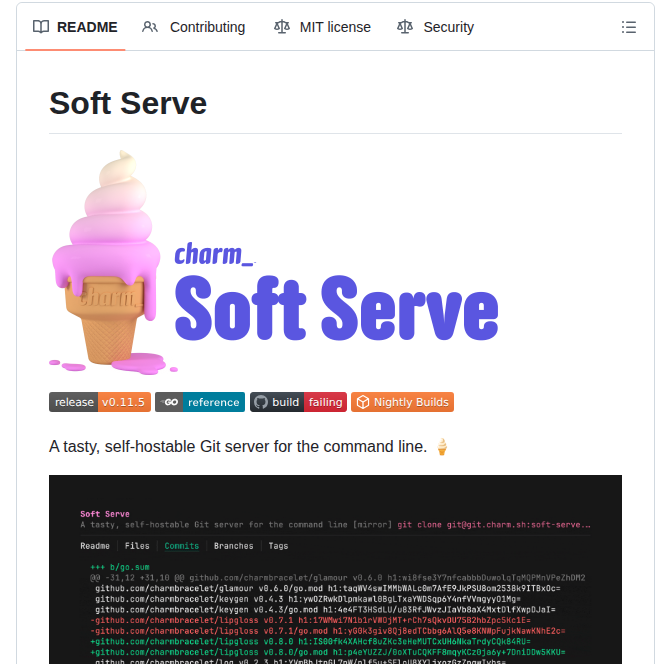Click the MIT license scales icon
Viewport: 671px width, 664px height.
click(x=282, y=27)
